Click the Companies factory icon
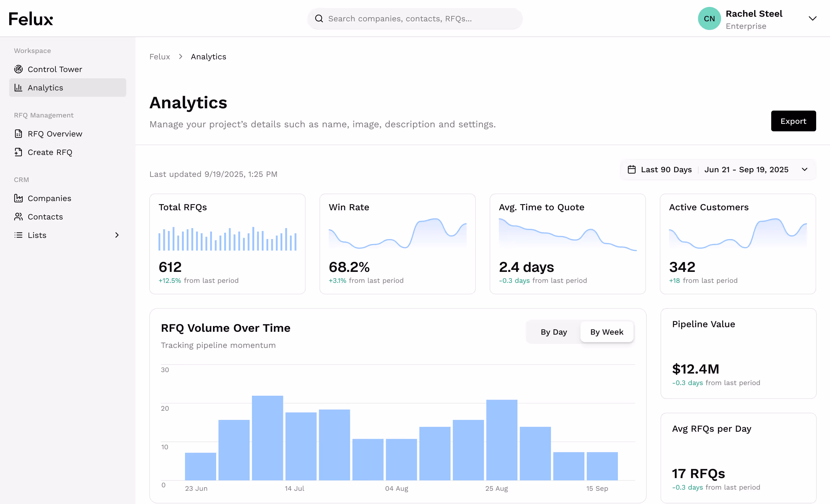The height and width of the screenshot is (504, 830). click(18, 198)
